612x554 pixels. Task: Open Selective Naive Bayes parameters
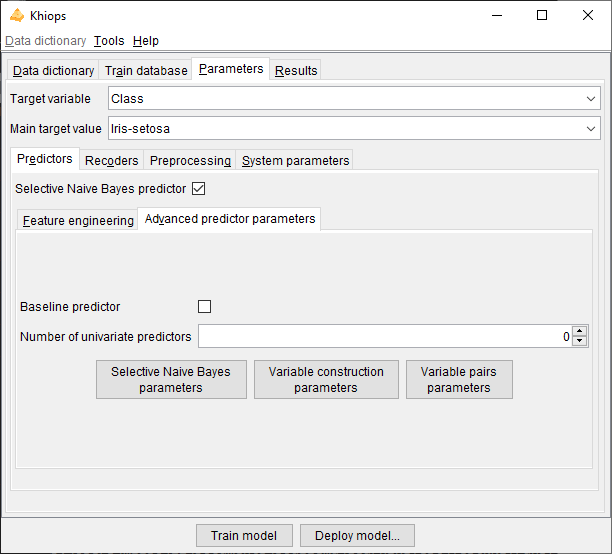[171, 380]
